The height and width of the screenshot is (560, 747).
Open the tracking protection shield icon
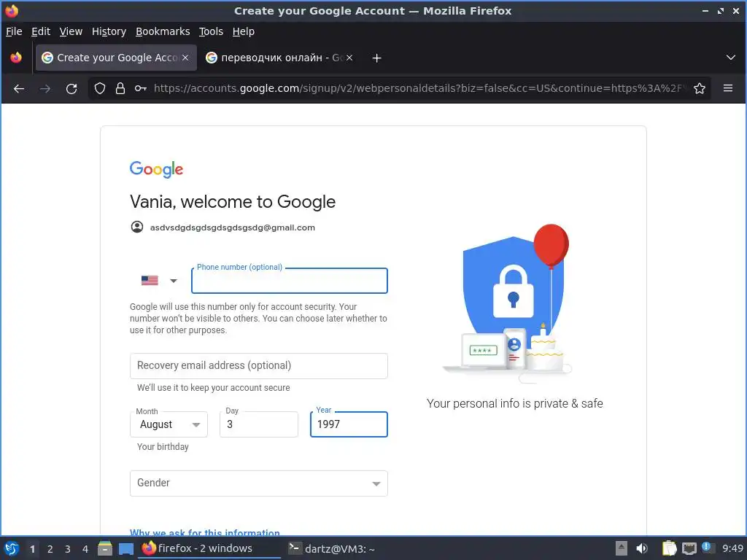[x=99, y=88]
